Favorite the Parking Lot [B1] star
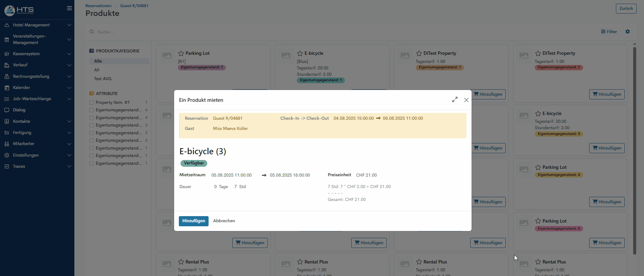 pyautogui.click(x=181, y=53)
